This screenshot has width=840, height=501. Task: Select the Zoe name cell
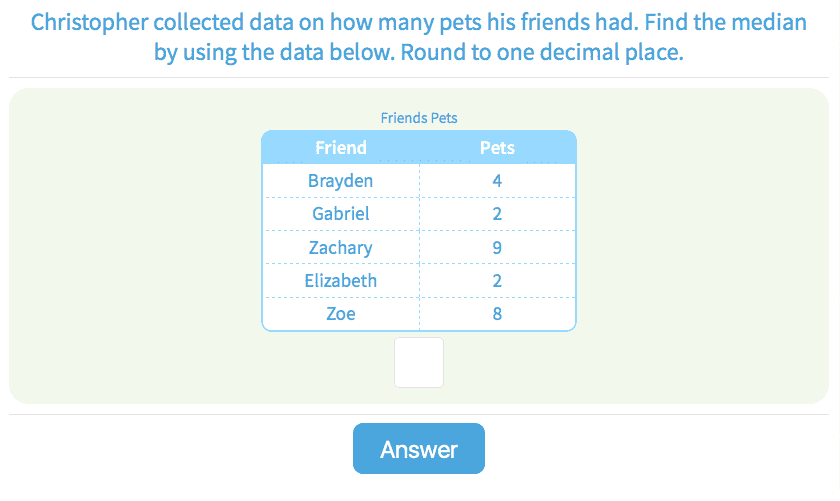click(341, 313)
